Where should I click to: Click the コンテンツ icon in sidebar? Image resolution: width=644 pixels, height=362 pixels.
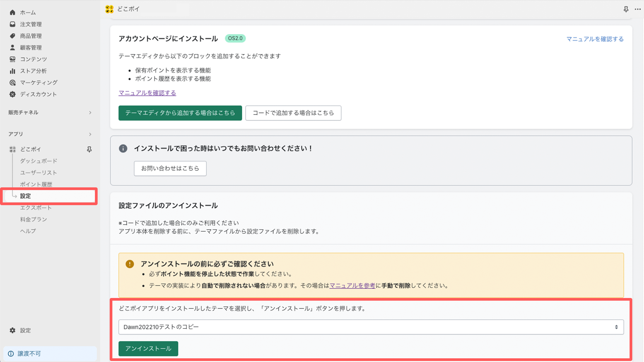pos(12,59)
